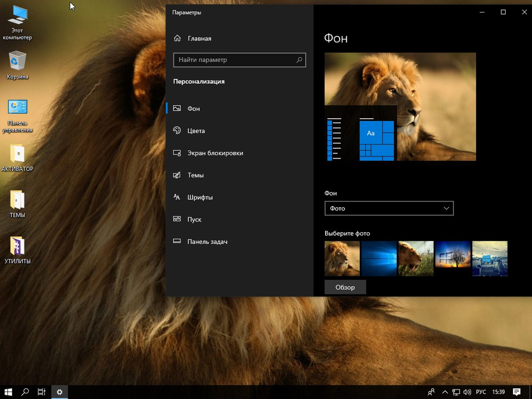Image resolution: width=532 pixels, height=399 pixels.
Task: Click the background preview image
Action: pyautogui.click(x=400, y=107)
